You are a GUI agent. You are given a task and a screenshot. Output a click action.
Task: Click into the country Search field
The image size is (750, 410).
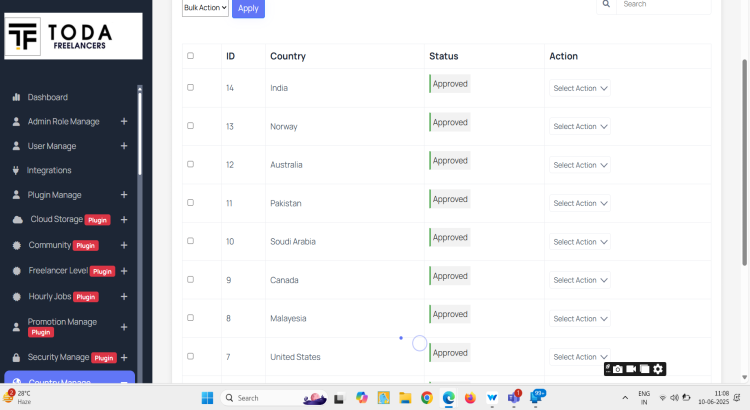pyautogui.click(x=664, y=5)
